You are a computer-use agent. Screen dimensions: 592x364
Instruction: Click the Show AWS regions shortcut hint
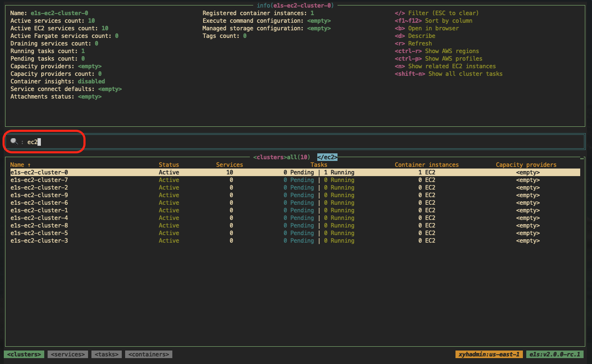(x=437, y=51)
